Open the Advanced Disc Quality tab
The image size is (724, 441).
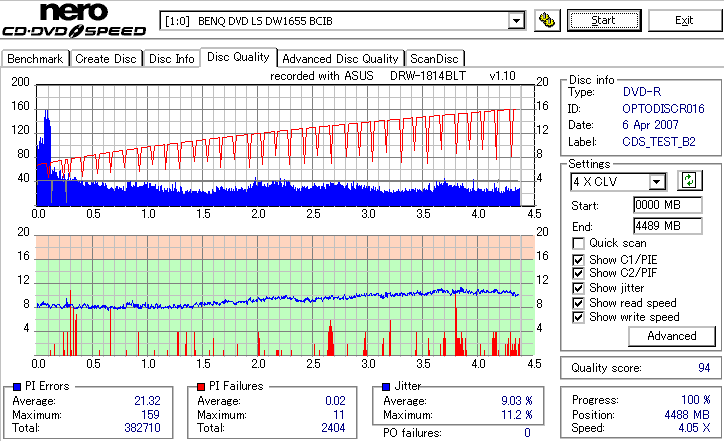[x=340, y=59]
